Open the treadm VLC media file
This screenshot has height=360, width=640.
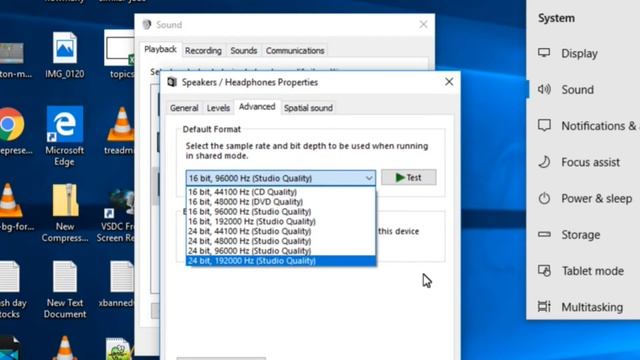coord(121,124)
